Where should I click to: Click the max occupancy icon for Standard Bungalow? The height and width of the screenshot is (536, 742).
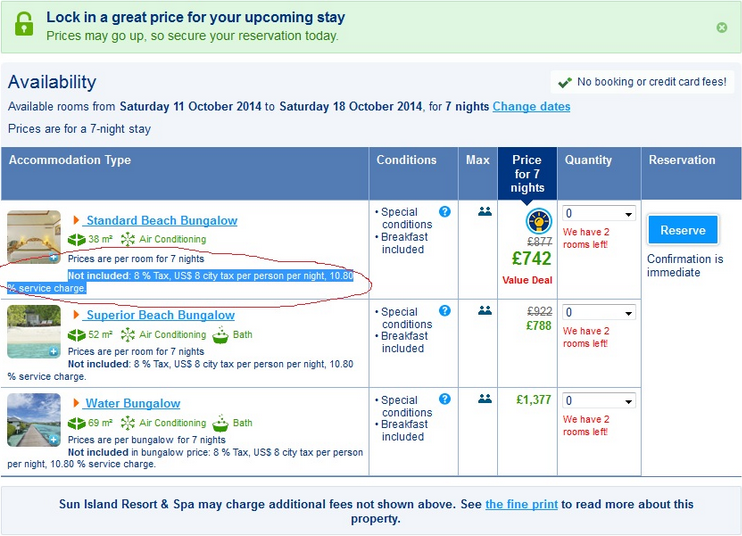point(485,211)
